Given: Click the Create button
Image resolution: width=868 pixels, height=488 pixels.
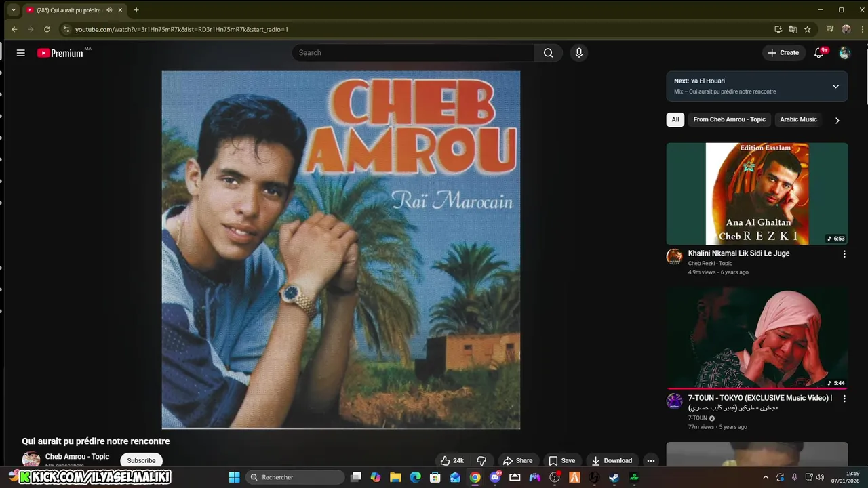Looking at the screenshot, I should coord(783,53).
